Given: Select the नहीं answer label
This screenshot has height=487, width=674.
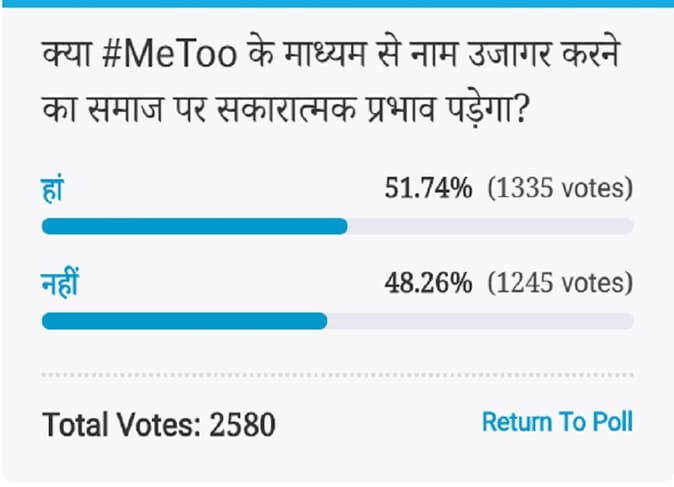Looking at the screenshot, I should [x=60, y=282].
